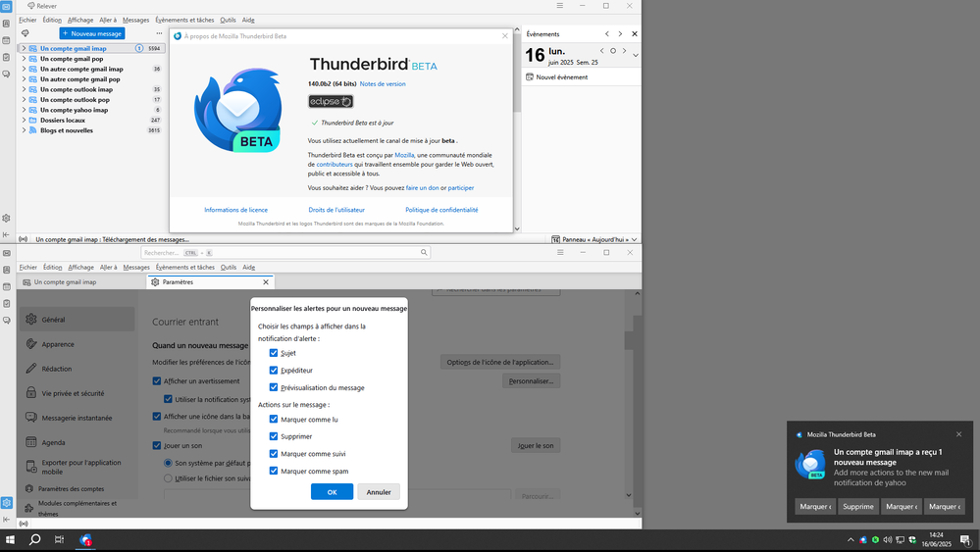Uncheck the Expéditeur checkbox
Image resolution: width=980 pixels, height=552 pixels.
click(274, 371)
